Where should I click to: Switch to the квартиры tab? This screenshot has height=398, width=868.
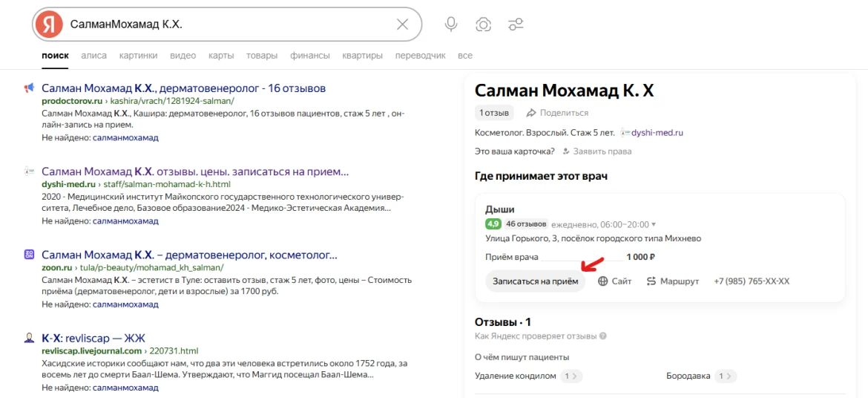[363, 56]
